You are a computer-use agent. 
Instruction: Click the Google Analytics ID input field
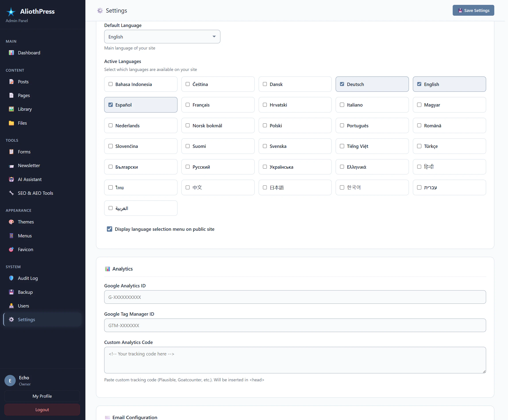tap(294, 297)
